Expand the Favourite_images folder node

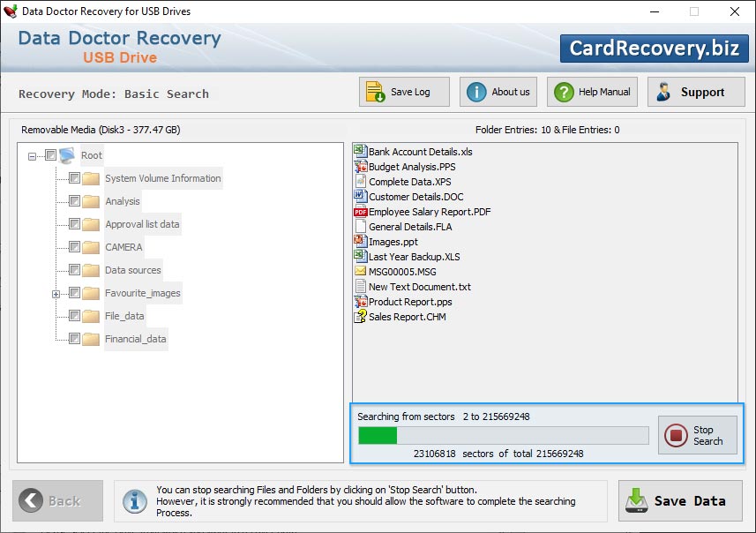56,294
